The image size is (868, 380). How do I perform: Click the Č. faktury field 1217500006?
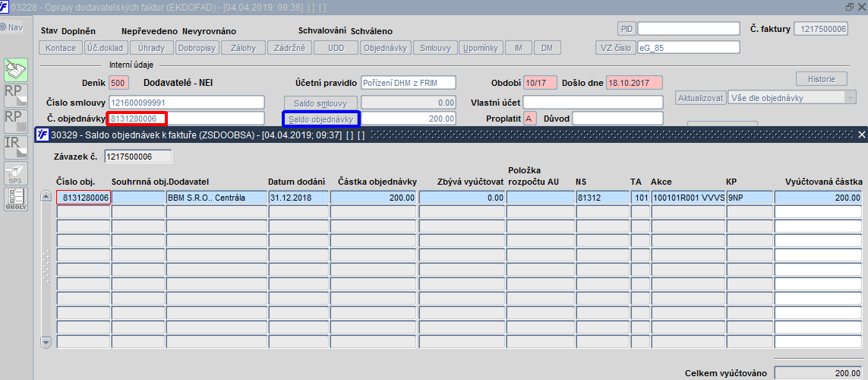point(820,28)
